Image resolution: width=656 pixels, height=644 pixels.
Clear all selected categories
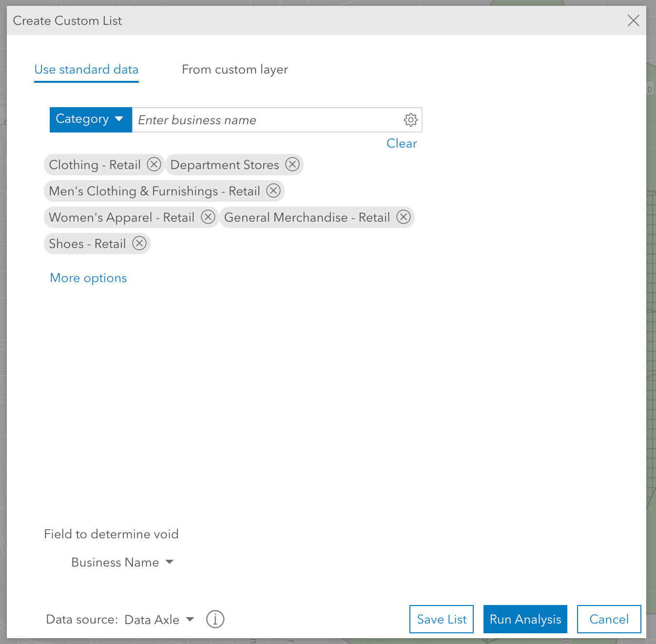402,143
